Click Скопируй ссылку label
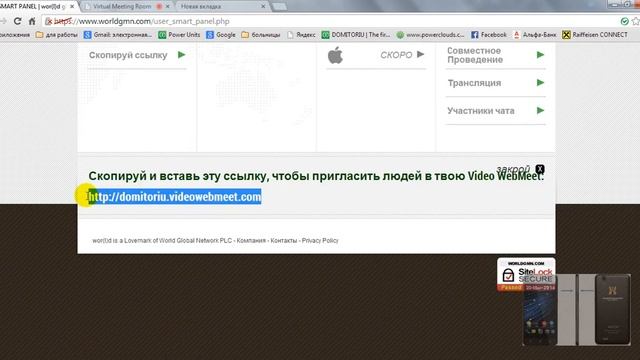The width and height of the screenshot is (640, 360). 128,55
